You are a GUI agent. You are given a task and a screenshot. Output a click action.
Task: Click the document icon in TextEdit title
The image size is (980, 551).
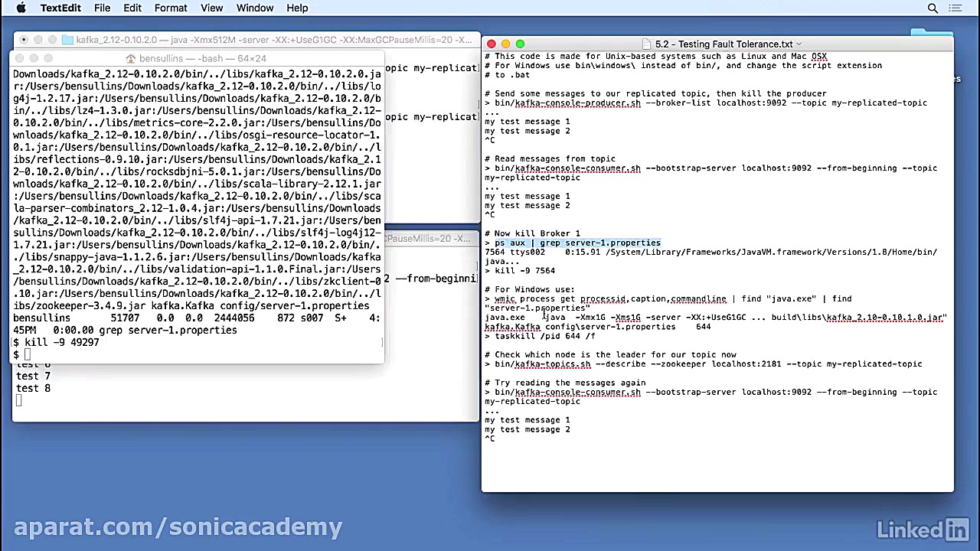click(x=647, y=44)
